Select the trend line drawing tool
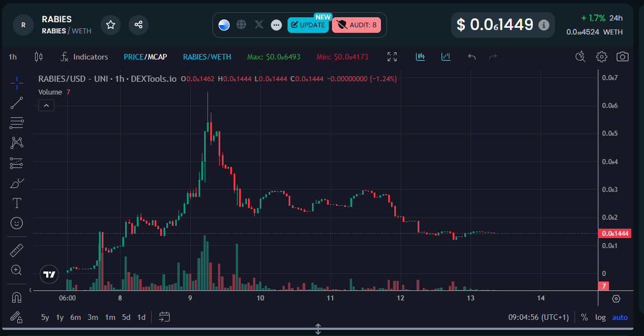This screenshot has height=336, width=644. click(17, 103)
